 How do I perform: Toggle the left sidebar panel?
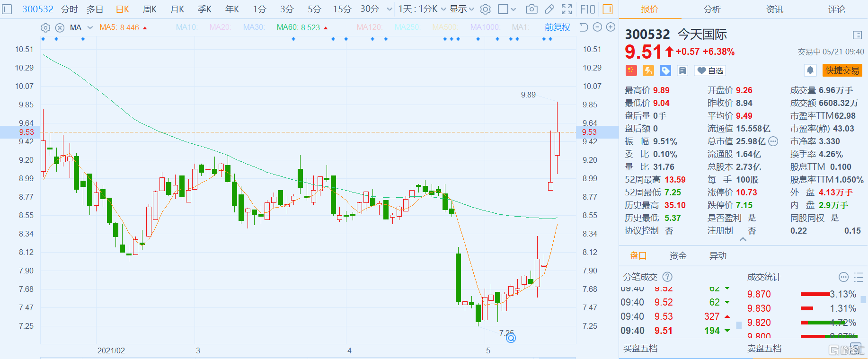point(7,9)
